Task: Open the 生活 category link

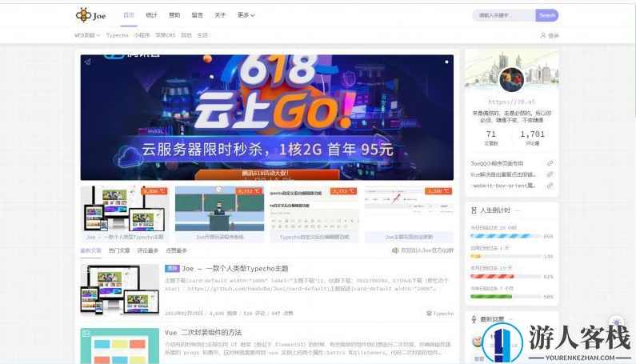Action: click(202, 35)
